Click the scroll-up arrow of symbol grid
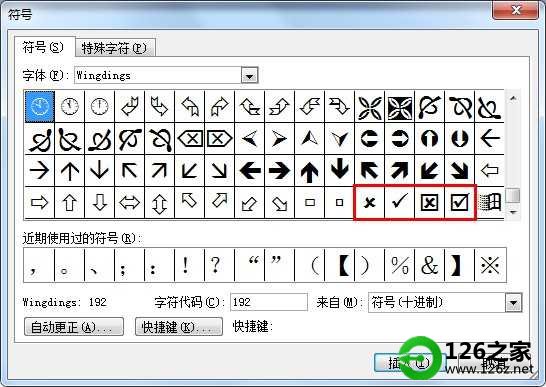546x387 pixels. point(513,99)
